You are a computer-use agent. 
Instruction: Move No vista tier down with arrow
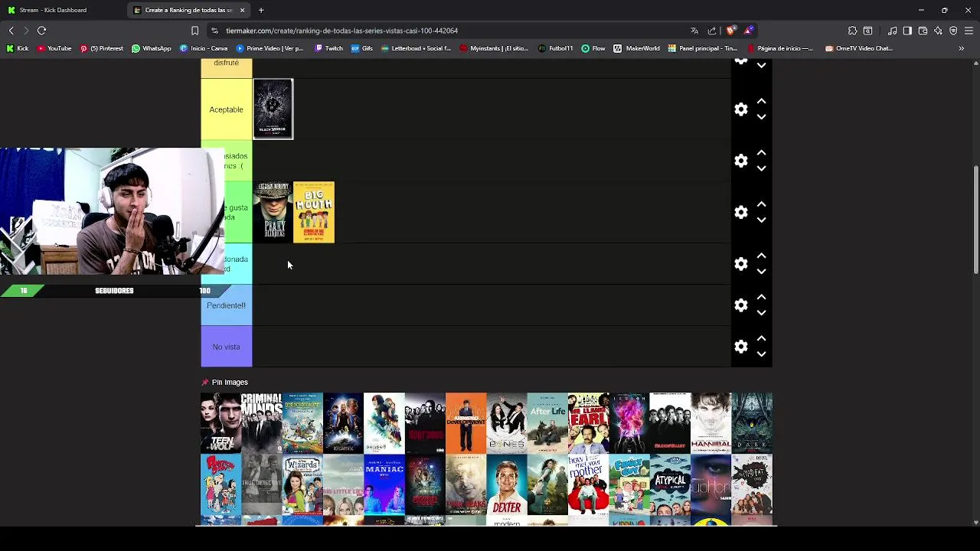tap(761, 354)
